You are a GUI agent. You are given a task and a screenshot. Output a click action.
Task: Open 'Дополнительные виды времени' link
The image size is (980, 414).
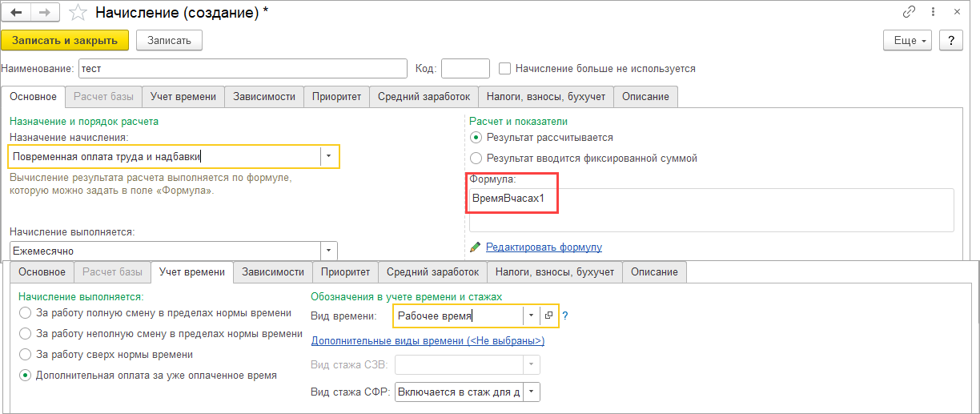tap(428, 341)
